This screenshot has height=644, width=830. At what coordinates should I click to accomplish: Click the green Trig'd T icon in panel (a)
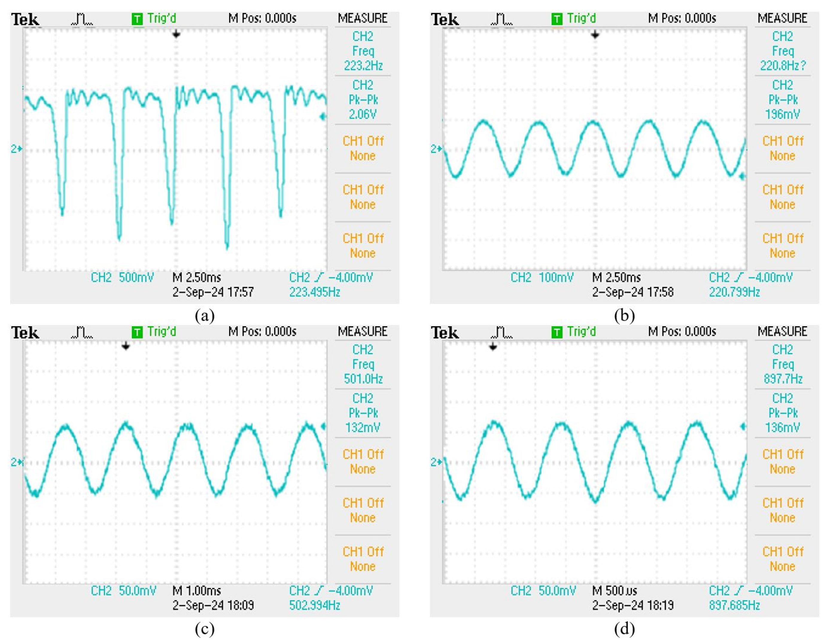point(137,19)
